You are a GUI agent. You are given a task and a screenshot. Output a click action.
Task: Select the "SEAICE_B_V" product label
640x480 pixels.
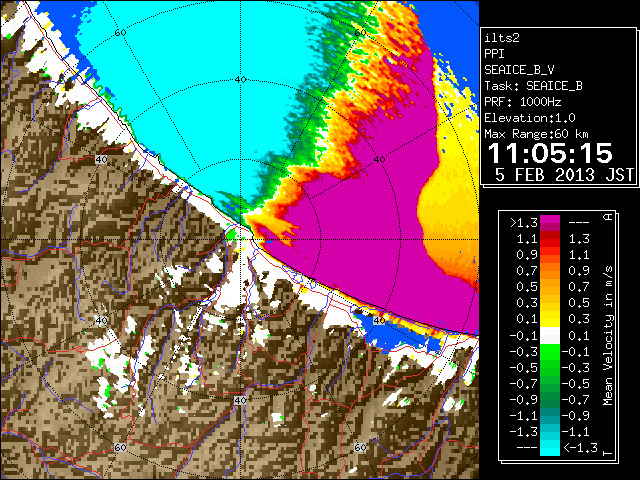519,70
